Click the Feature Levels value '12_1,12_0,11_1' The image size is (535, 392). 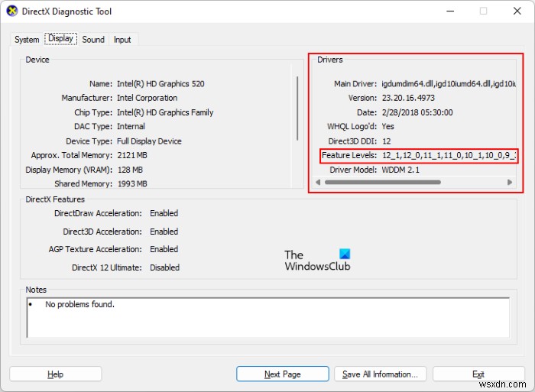coord(449,155)
